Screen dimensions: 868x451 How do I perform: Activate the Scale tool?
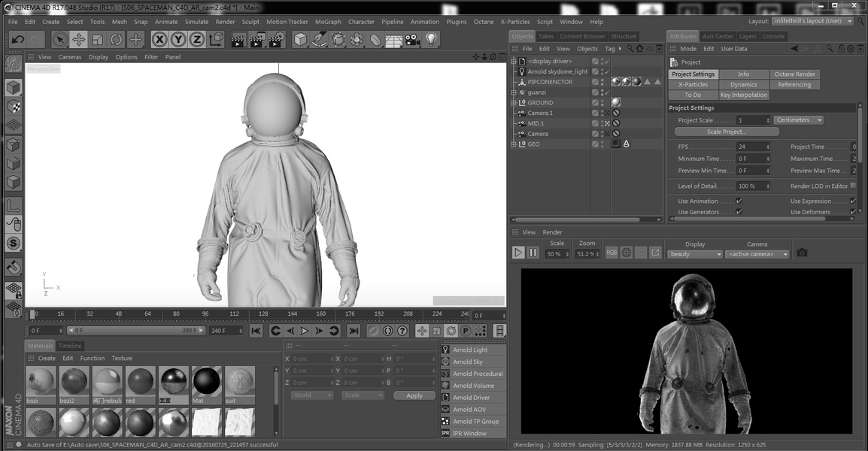pyautogui.click(x=98, y=39)
